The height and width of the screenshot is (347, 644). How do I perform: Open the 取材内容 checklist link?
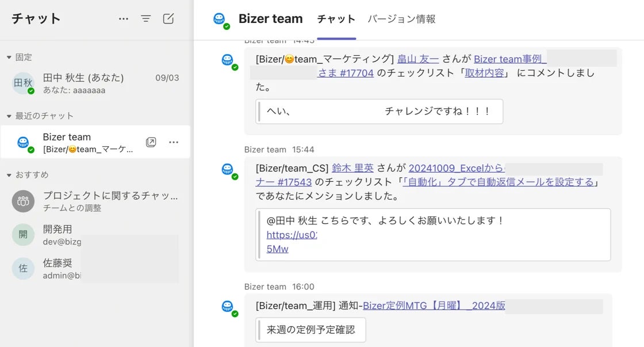[x=484, y=73]
